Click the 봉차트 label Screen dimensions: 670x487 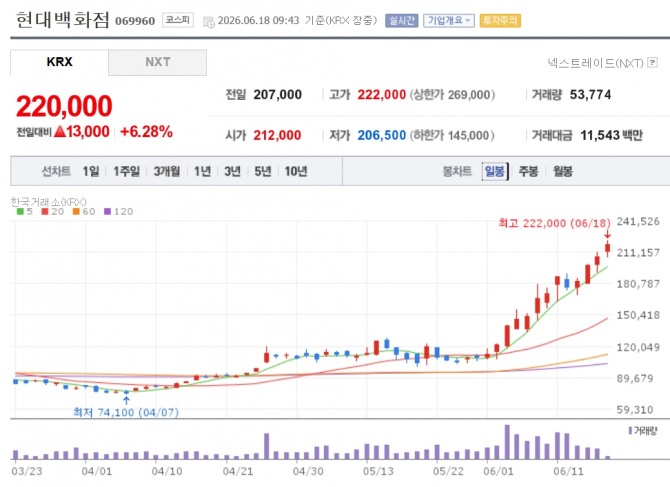pyautogui.click(x=457, y=172)
